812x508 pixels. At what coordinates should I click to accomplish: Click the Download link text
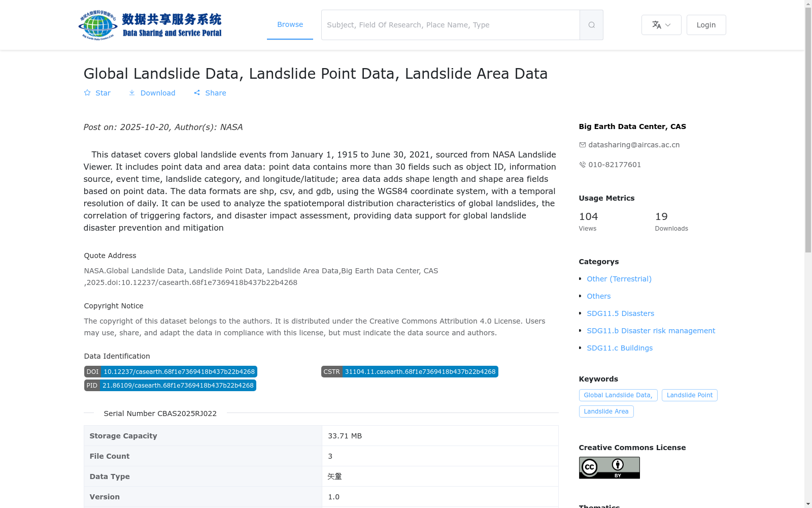[157, 93]
